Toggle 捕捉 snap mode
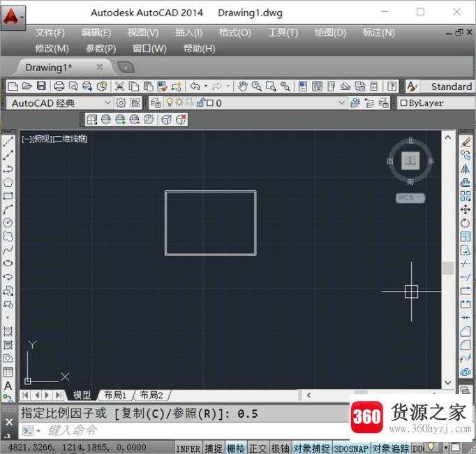Screen dimensions: 476x454 (x=214, y=448)
